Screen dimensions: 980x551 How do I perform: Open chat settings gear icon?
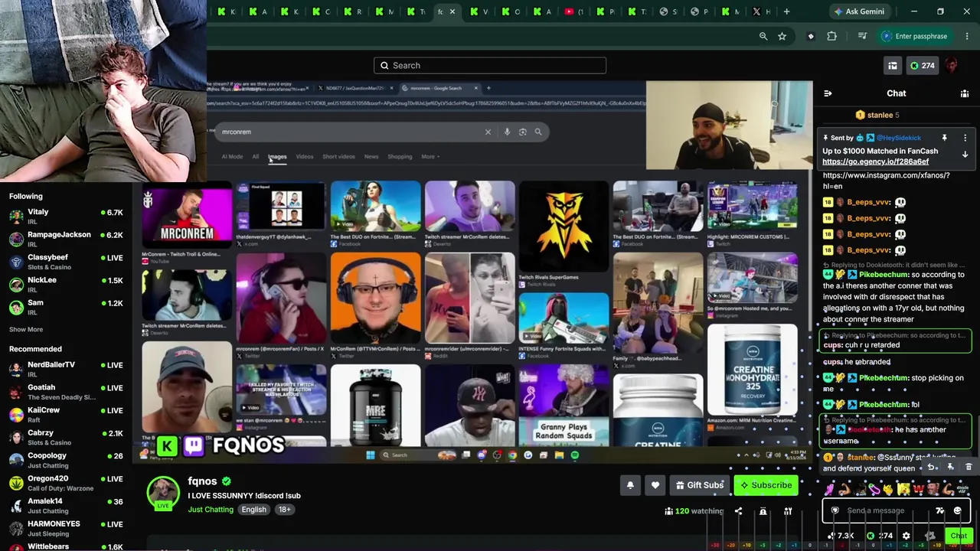906,536
